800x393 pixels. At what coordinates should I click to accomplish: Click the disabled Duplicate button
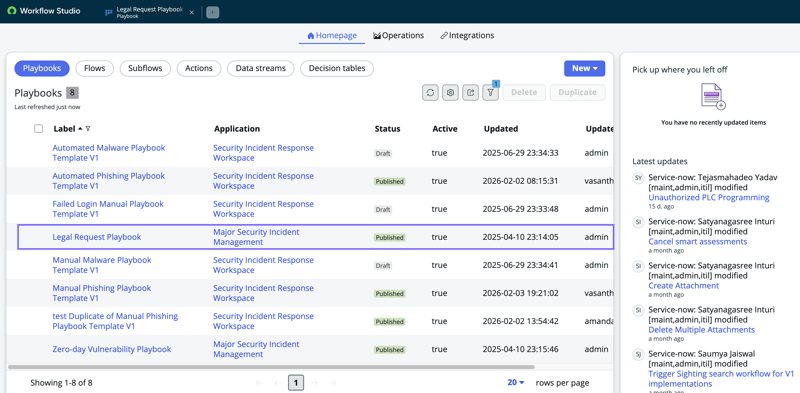pyautogui.click(x=578, y=92)
